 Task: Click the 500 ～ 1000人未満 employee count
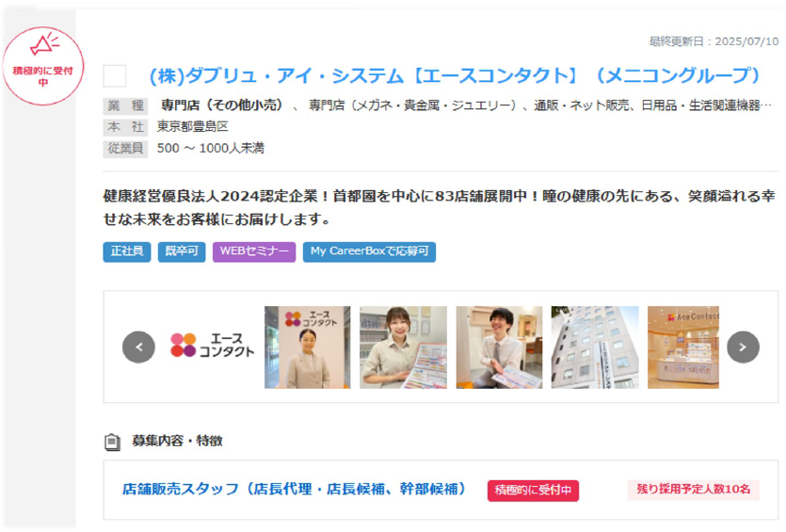211,149
